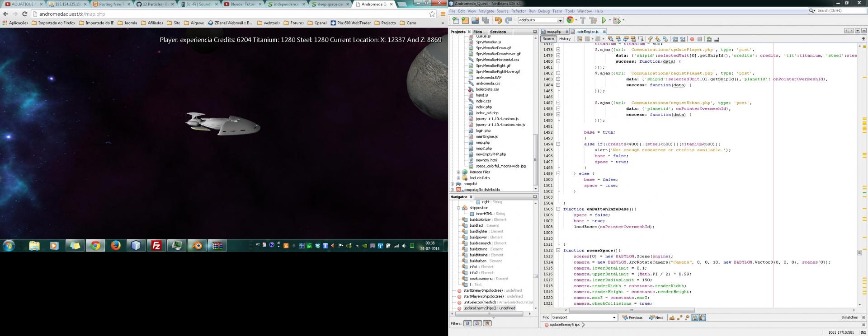Switch to the Files tab
868x336 pixels.
tap(477, 32)
